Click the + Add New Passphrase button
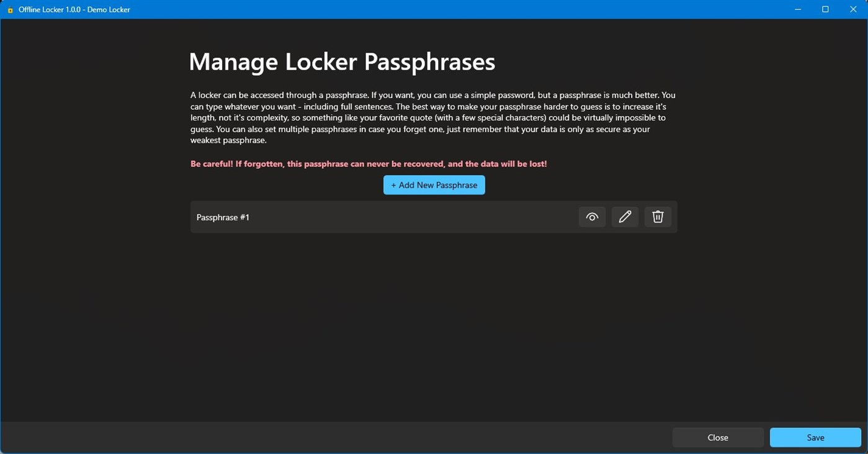 click(434, 185)
